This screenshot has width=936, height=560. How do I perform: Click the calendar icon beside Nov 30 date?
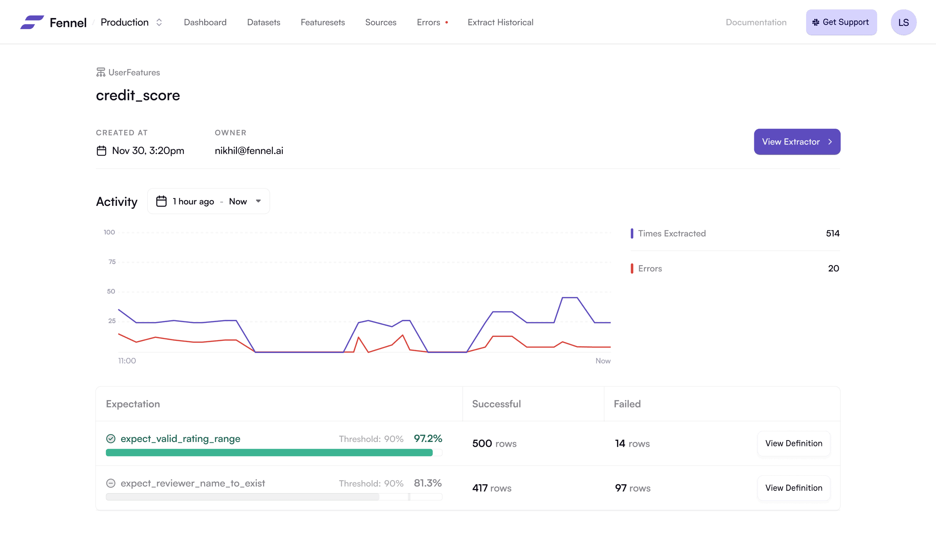(x=101, y=150)
